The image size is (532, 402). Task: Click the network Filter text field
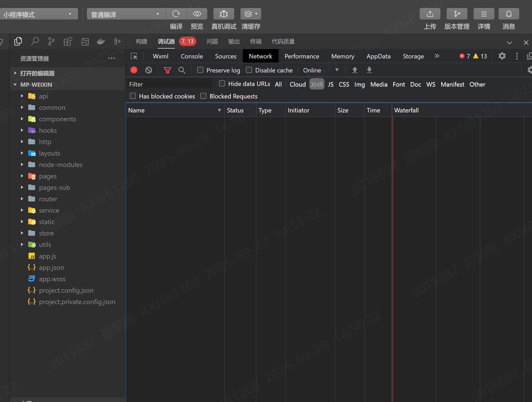170,84
